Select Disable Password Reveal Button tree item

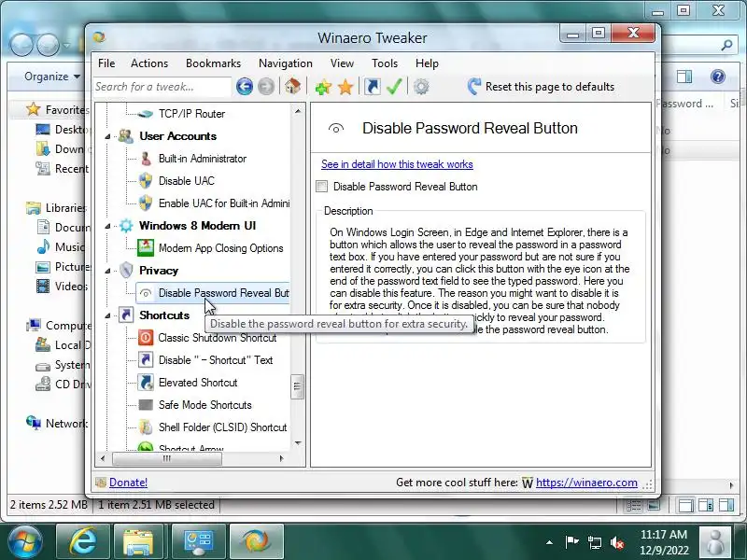coord(213,293)
